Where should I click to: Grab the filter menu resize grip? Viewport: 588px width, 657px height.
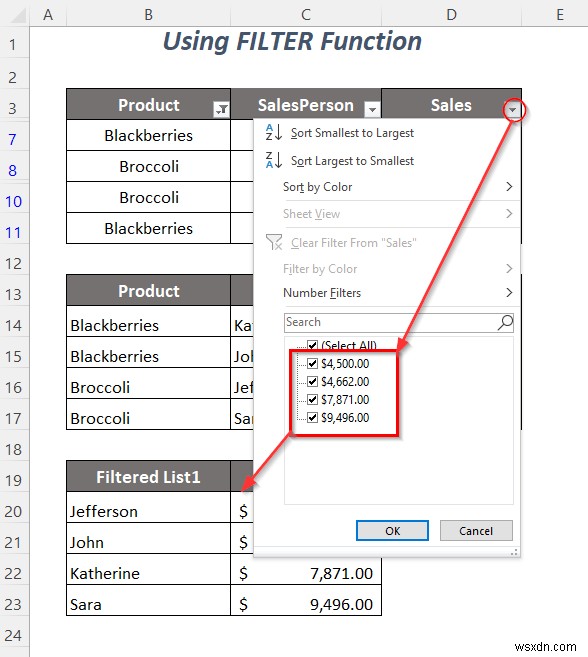pos(514,552)
